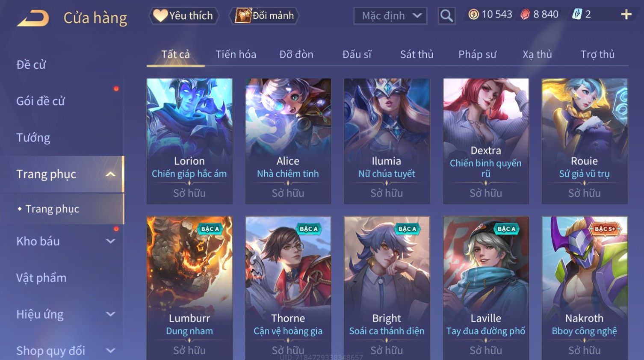644x360 pixels.
Task: Tap the gold coin balance icon
Action: coord(473,15)
